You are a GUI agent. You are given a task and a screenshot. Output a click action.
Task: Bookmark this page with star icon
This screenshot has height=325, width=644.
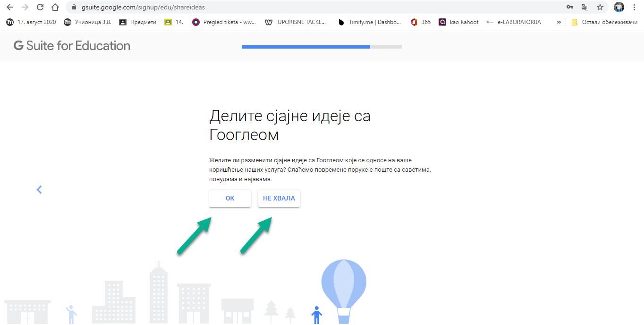pos(600,7)
